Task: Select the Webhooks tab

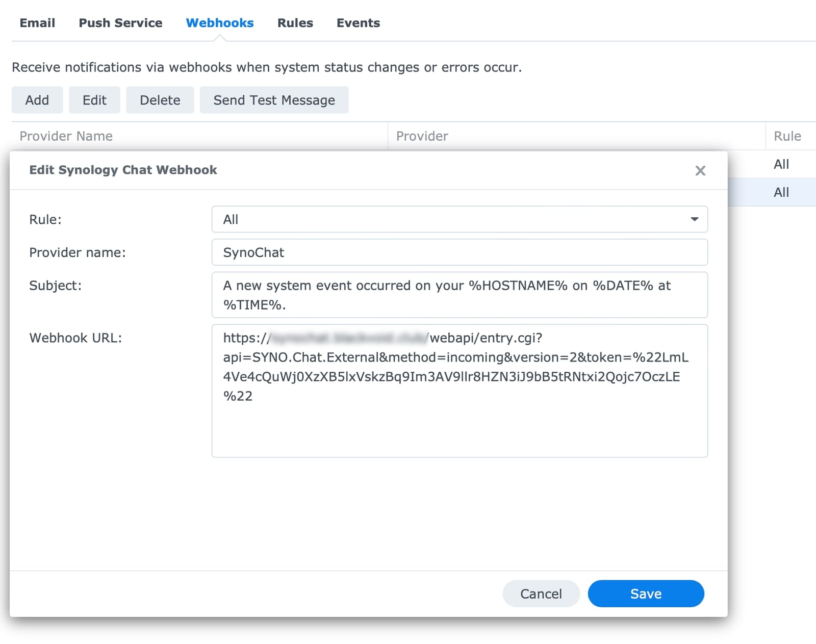Action: pyautogui.click(x=220, y=22)
